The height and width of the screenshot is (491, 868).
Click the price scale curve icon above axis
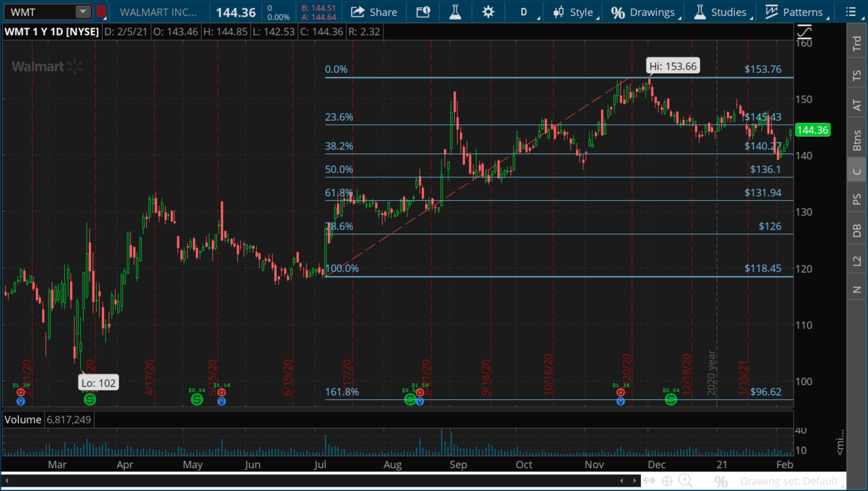tap(804, 33)
